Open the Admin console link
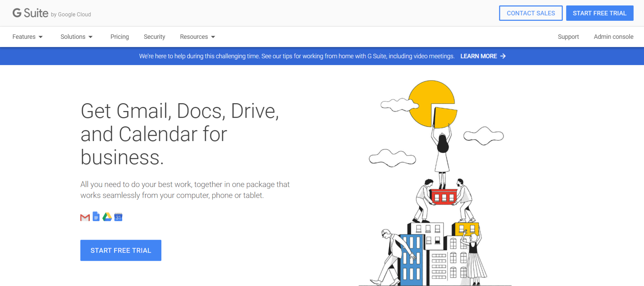Image resolution: width=644 pixels, height=286 pixels. [614, 37]
